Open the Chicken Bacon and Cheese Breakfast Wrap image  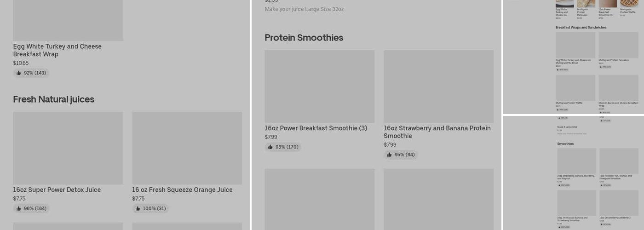point(618,87)
